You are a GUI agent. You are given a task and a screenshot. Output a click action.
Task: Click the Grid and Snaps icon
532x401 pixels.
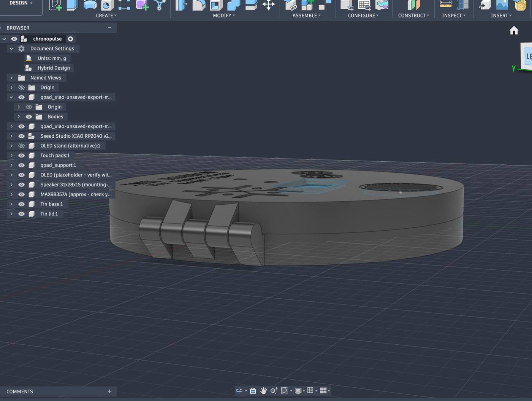[x=310, y=390]
